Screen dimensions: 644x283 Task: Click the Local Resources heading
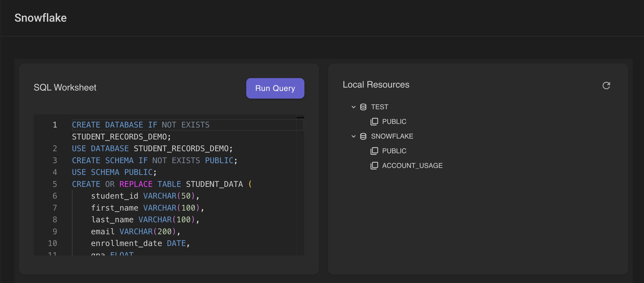click(376, 85)
